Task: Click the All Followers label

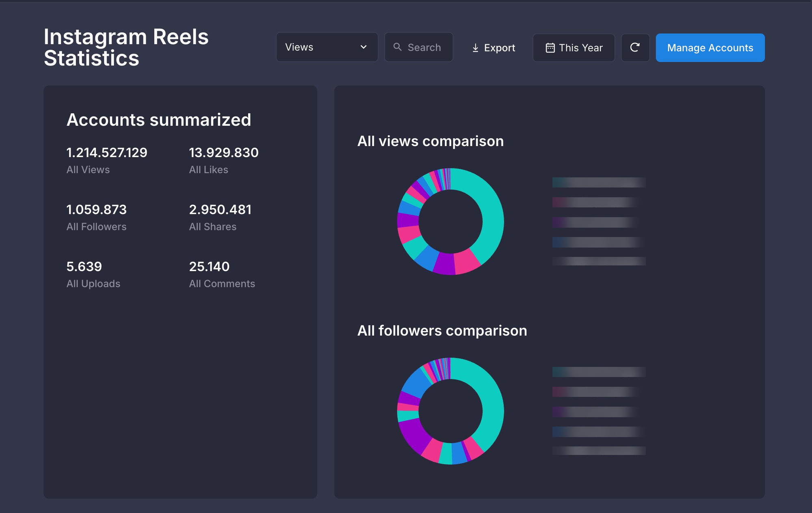Action: (96, 226)
